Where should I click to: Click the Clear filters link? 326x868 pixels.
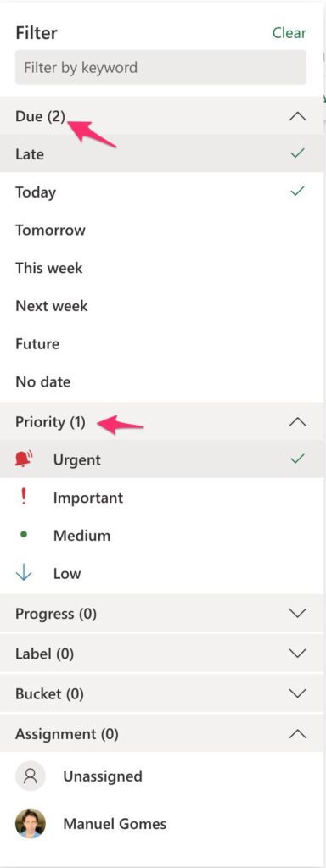289,33
